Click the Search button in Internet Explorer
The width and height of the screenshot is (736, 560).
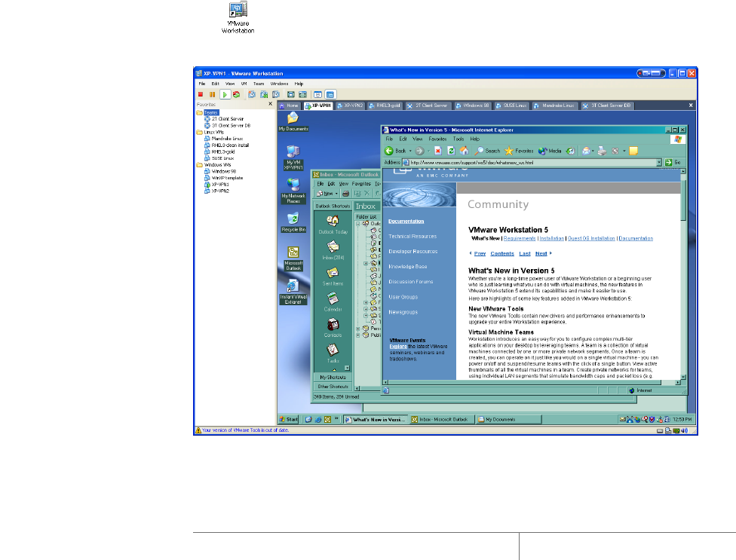coord(487,151)
